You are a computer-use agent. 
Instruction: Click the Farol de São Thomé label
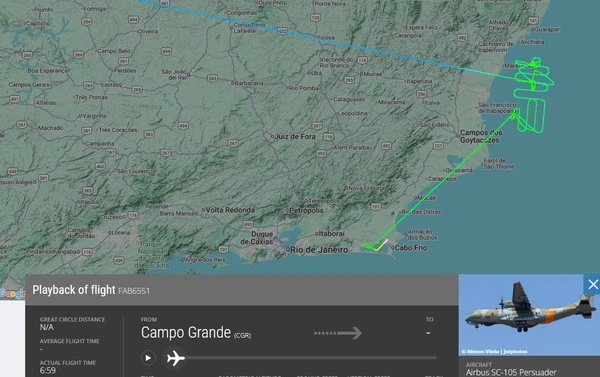(x=499, y=163)
